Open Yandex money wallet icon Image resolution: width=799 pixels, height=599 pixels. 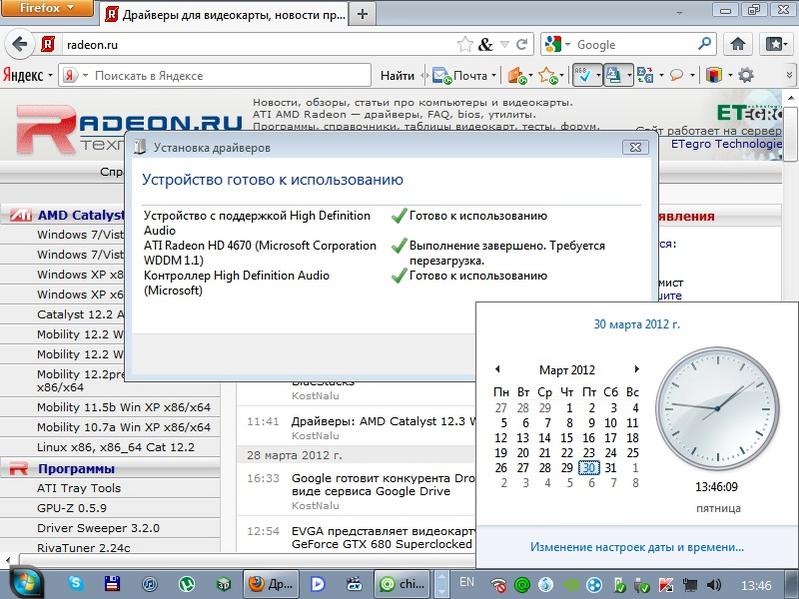click(x=517, y=75)
